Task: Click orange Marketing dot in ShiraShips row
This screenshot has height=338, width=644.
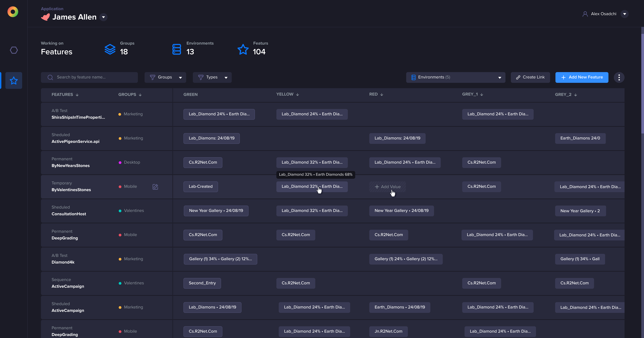Action: (120, 114)
